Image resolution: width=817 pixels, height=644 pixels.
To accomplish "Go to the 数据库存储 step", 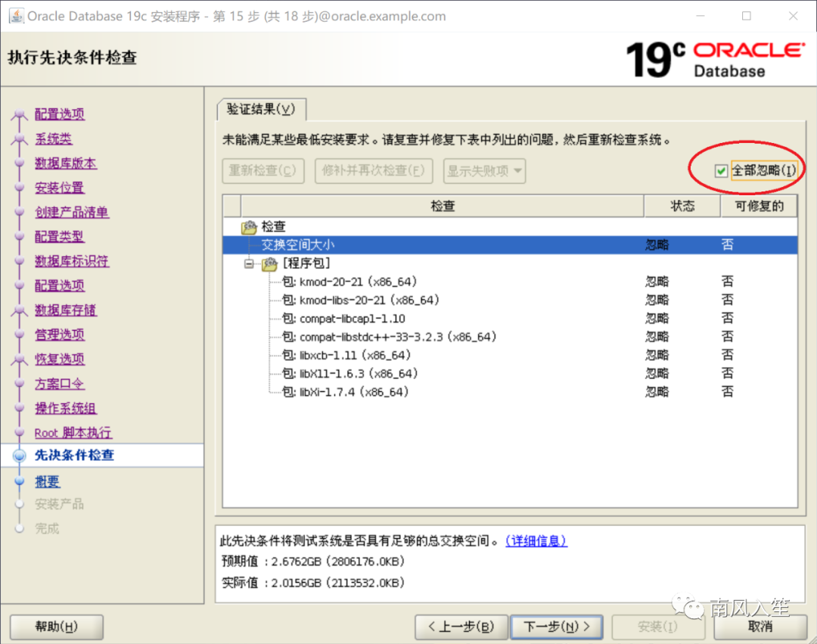I will 66,310.
